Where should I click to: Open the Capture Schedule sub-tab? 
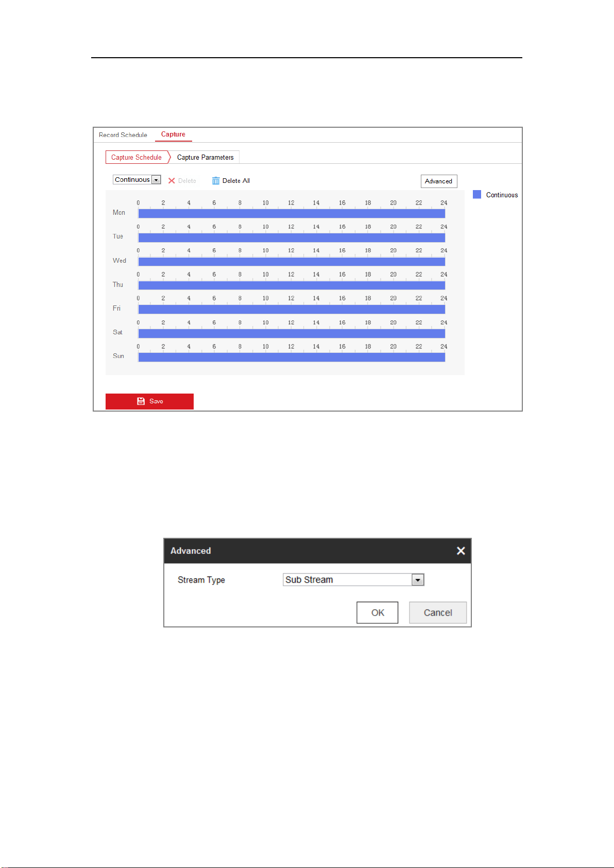coord(137,157)
